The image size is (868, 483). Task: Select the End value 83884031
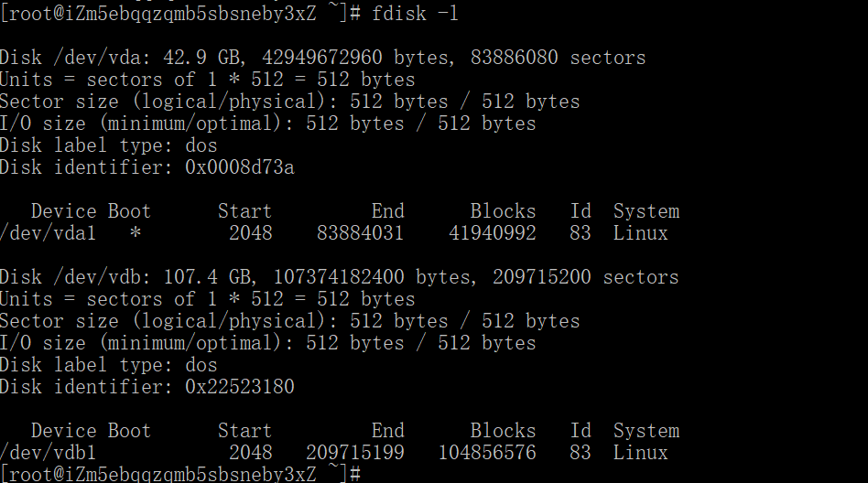click(360, 233)
